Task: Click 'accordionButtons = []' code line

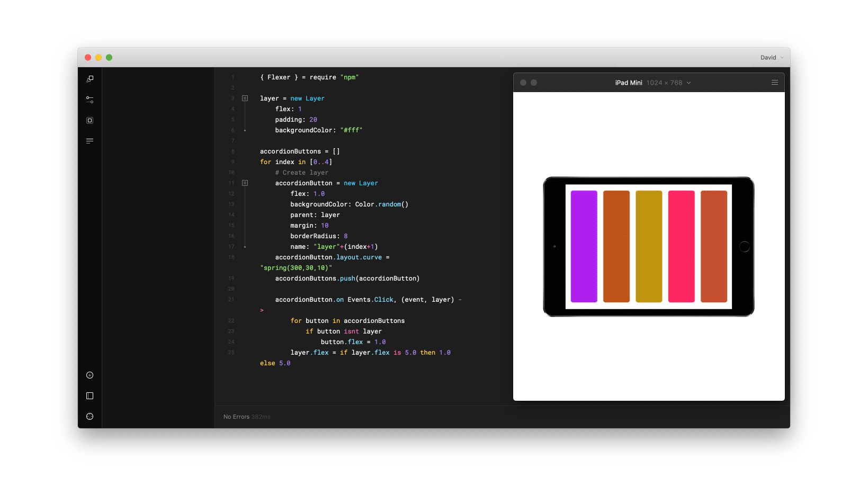Action: (x=300, y=151)
